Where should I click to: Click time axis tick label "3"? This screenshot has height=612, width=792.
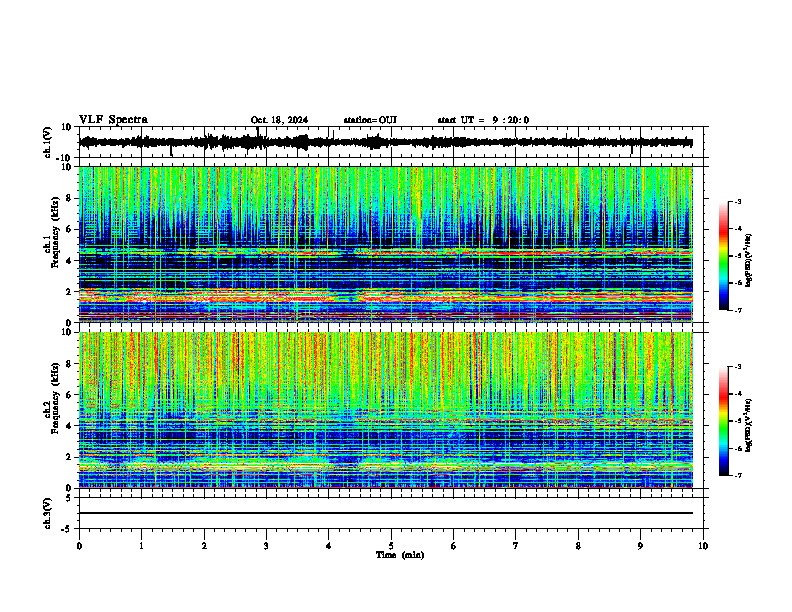click(266, 546)
